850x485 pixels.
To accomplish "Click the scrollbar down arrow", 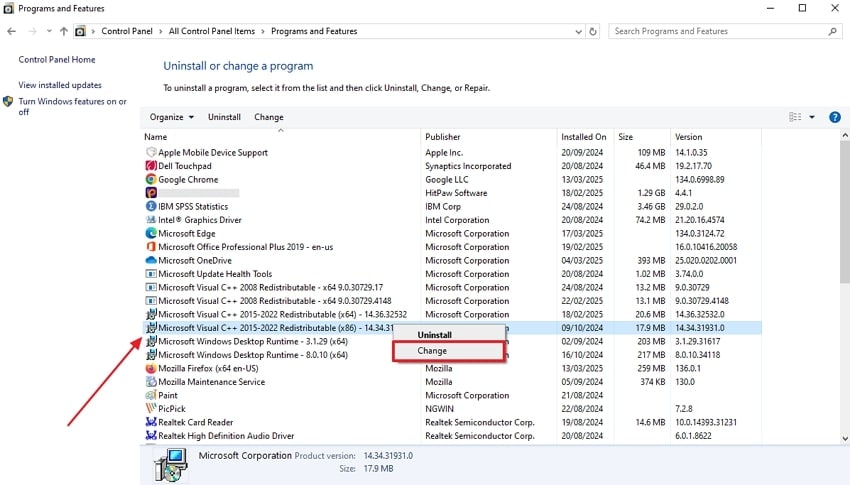I will pyautogui.click(x=845, y=439).
